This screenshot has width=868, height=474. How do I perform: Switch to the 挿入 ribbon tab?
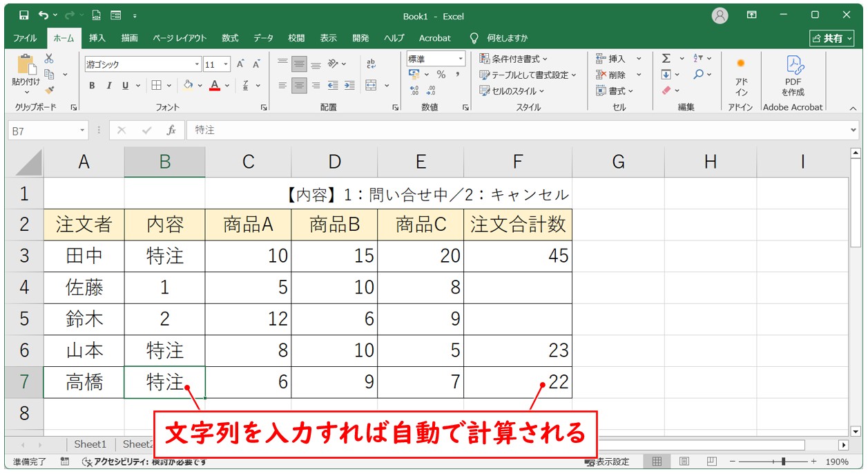tap(97, 38)
